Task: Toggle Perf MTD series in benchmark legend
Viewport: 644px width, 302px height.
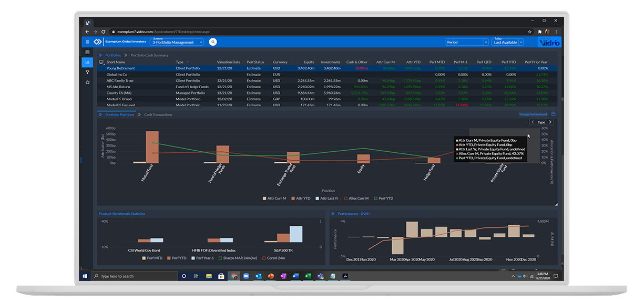Action: pos(152,258)
